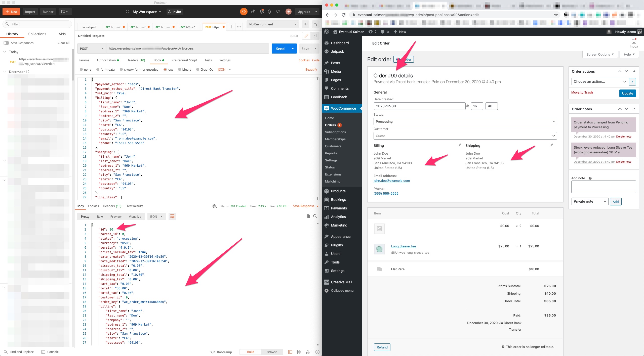Screen dimensions: 644x356
Task: Edit billing address pencil icon
Action: coord(460,145)
